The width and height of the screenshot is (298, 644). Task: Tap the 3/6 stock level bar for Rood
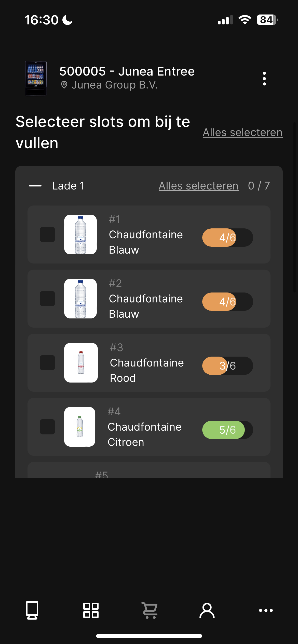pyautogui.click(x=228, y=366)
